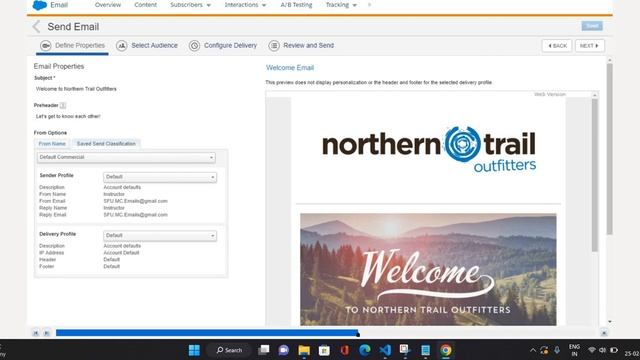Click the Select Audience step icon
The width and height of the screenshot is (640, 360).
[122, 46]
